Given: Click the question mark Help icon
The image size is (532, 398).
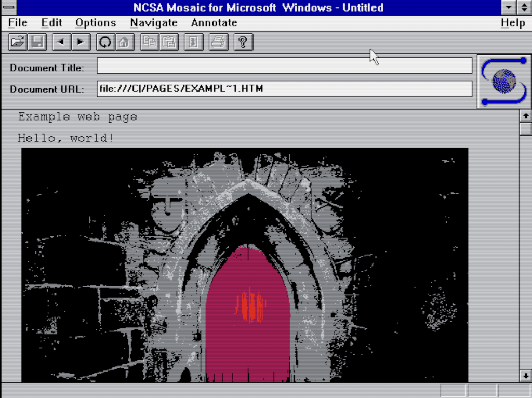Looking at the screenshot, I should [x=243, y=43].
